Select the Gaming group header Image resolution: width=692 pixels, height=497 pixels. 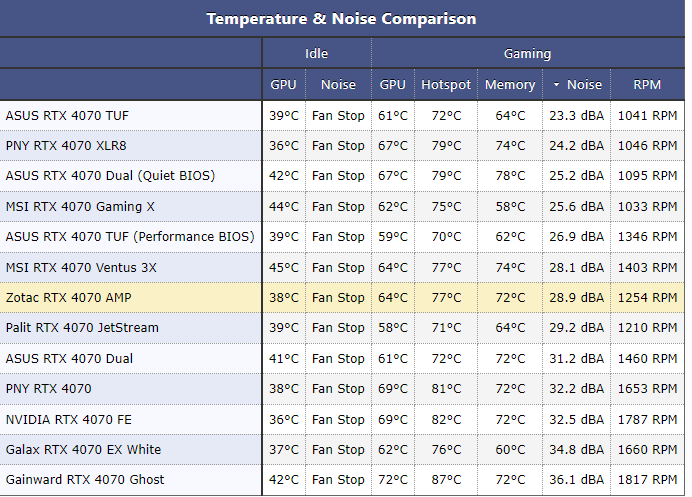click(x=527, y=54)
